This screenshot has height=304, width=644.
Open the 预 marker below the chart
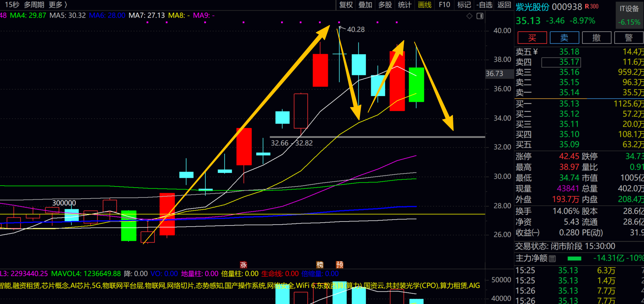coord(340,265)
